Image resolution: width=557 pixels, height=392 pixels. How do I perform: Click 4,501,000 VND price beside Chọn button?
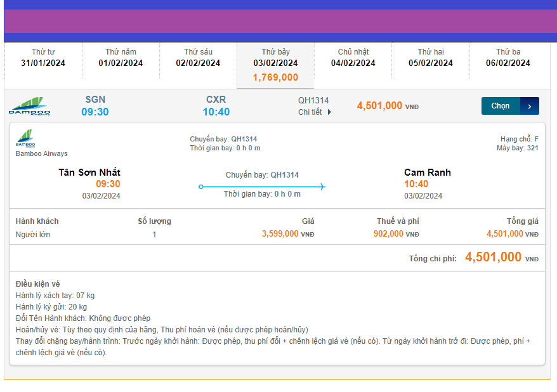(x=387, y=106)
